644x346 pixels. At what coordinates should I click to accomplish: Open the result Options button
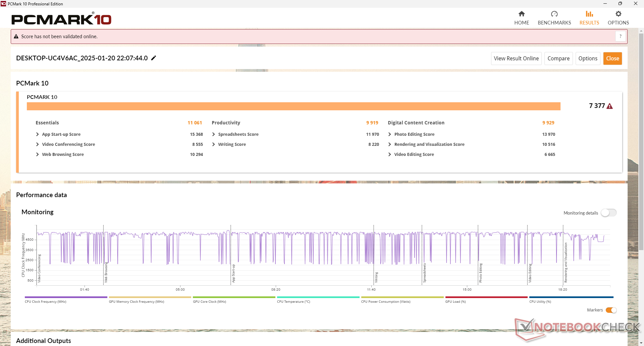[588, 58]
